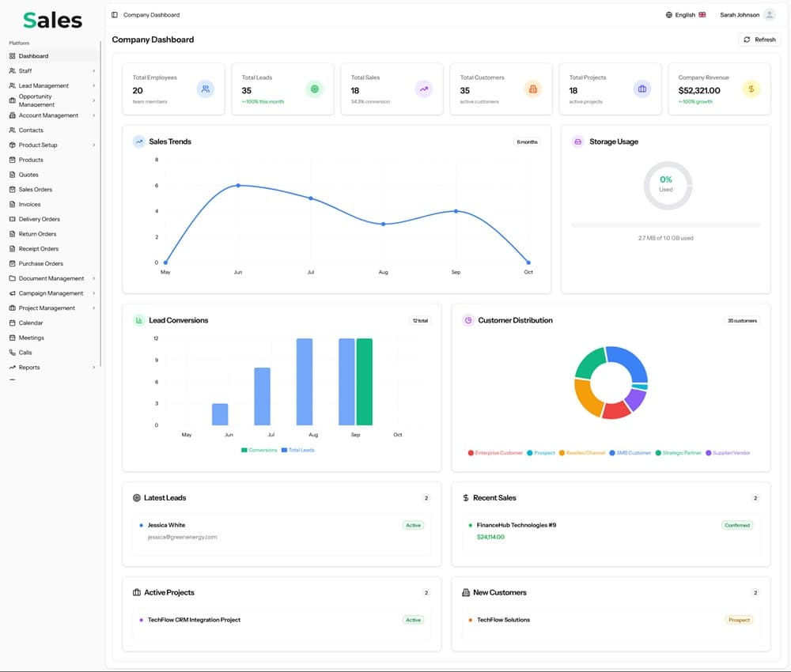Toggle Enterprise Customer legend entry

[x=495, y=453]
